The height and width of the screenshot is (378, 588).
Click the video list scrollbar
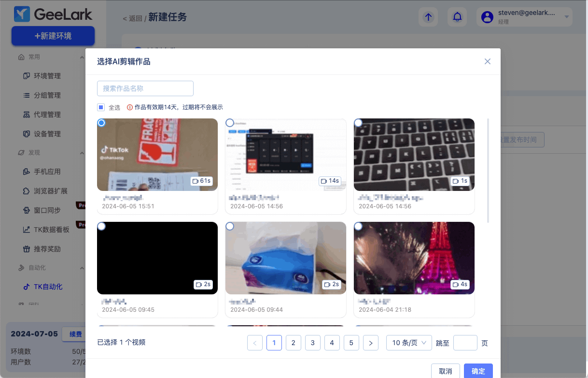click(488, 170)
